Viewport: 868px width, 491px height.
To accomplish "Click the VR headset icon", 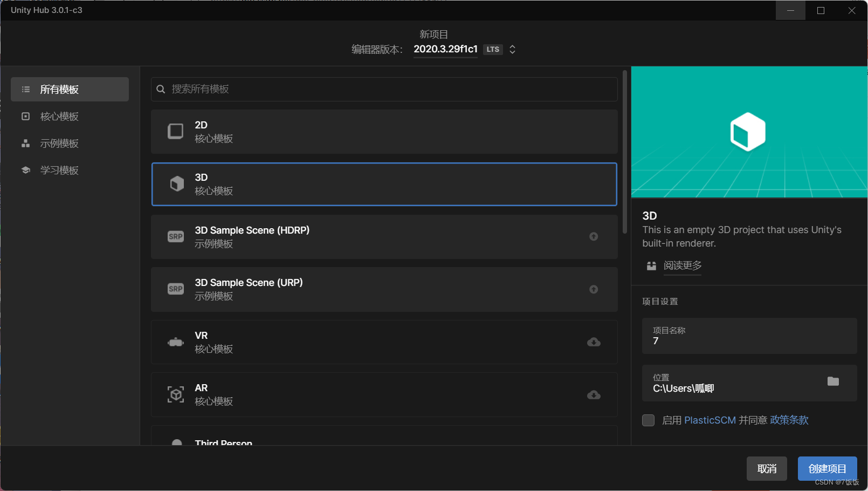I will coord(176,342).
